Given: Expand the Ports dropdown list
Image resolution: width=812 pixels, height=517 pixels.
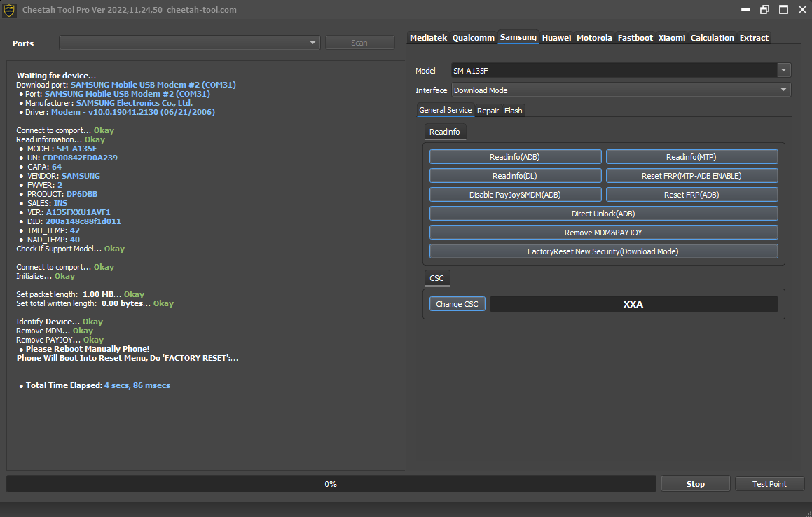Looking at the screenshot, I should [x=312, y=43].
